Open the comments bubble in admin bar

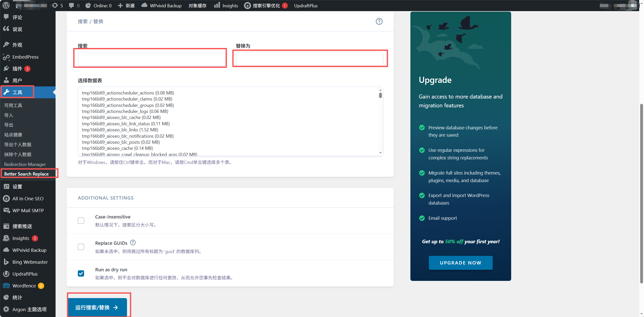[x=71, y=5]
